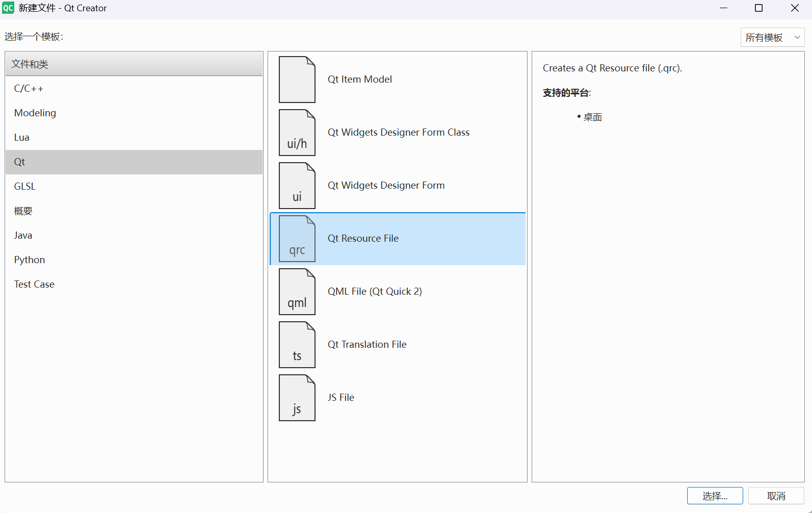Select the Qt category
Viewport: 812px width, 513px height.
[x=134, y=162]
